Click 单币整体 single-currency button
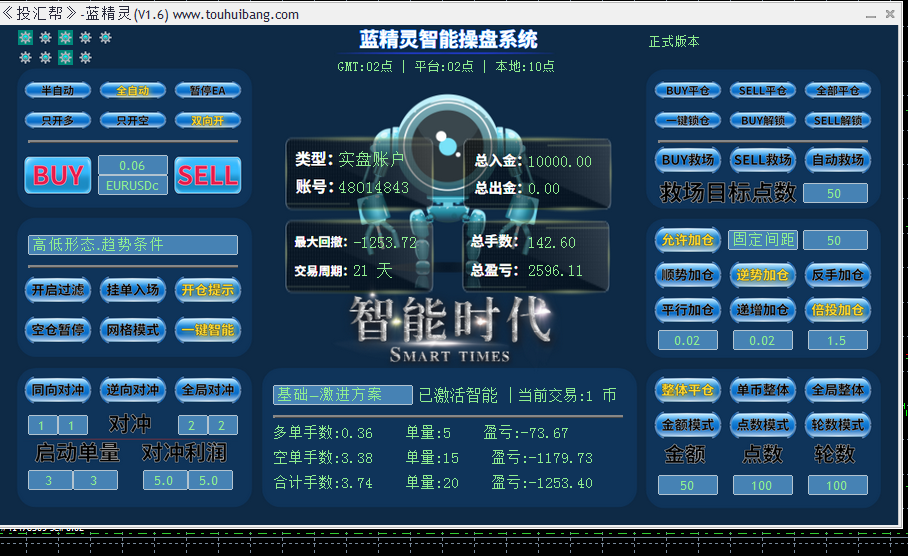 763,390
